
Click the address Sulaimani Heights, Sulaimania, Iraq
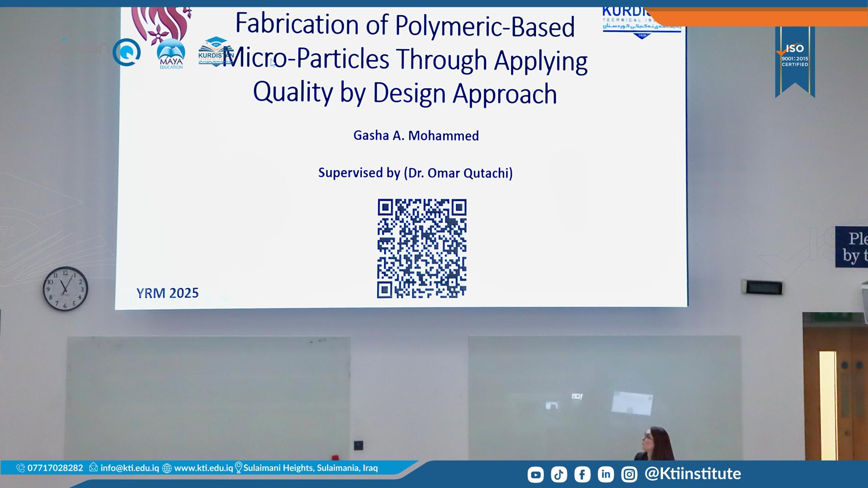point(310,468)
